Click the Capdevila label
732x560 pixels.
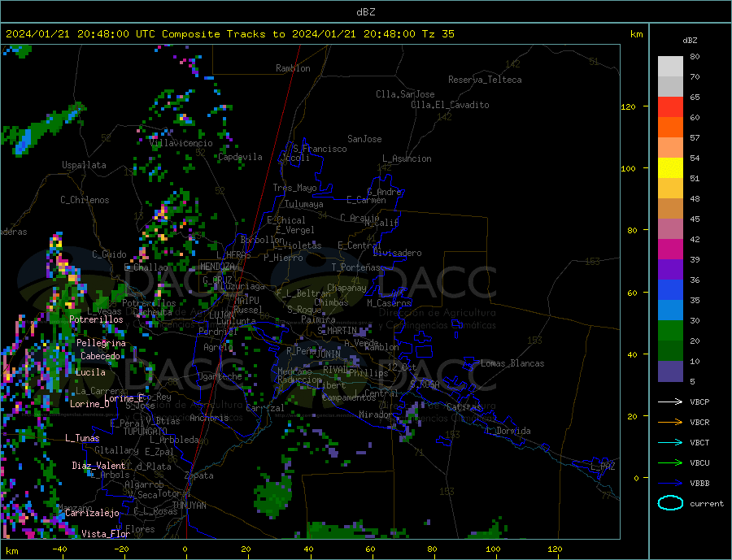pyautogui.click(x=240, y=157)
